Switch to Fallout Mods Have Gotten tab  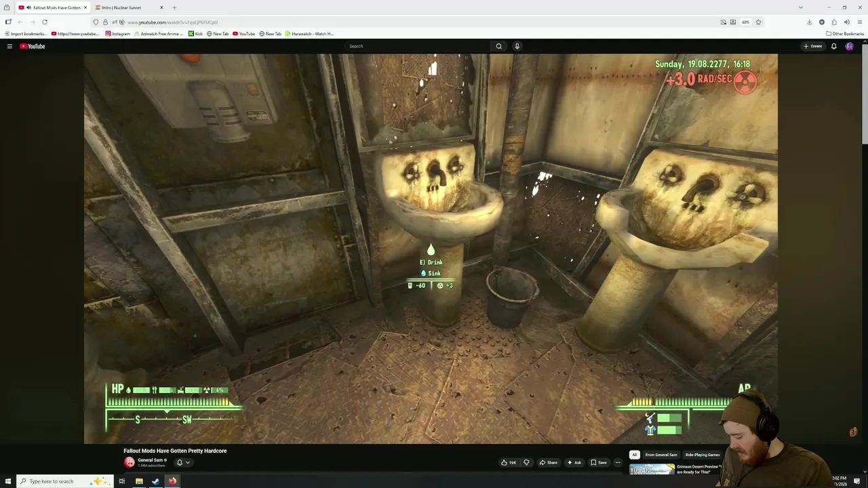tap(52, 7)
